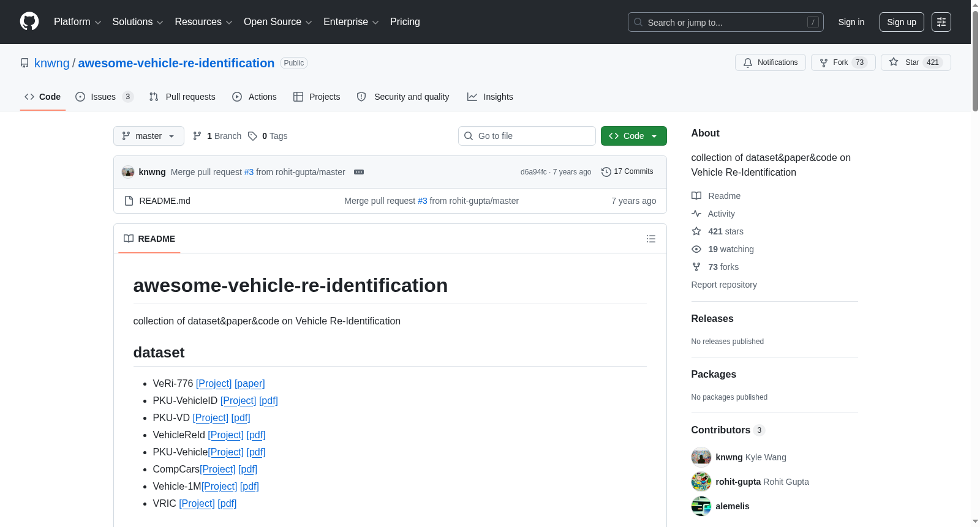Screen dimensions: 980x527
Task: Open CompCars Project link
Action: (x=217, y=469)
